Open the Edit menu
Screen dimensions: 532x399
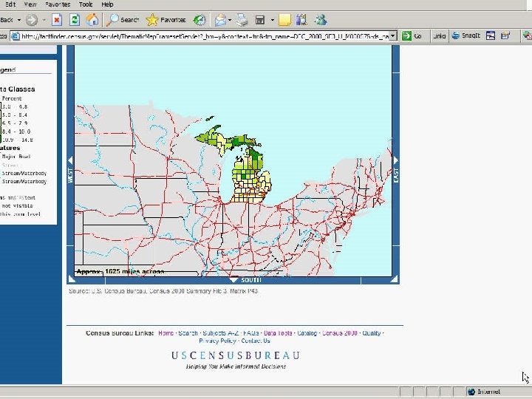tap(10, 4)
